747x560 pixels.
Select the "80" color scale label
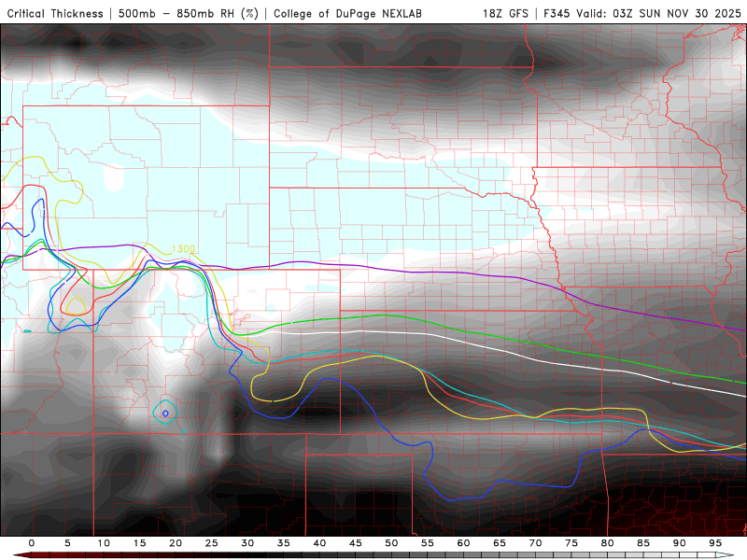[x=607, y=543]
